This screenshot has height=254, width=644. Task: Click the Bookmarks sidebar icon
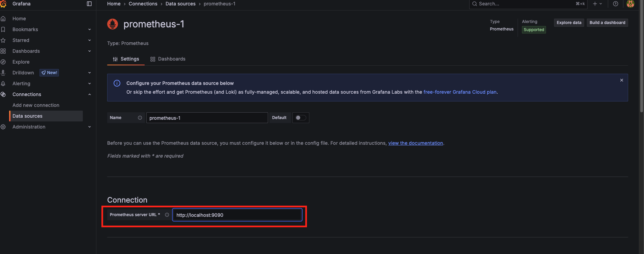3,29
